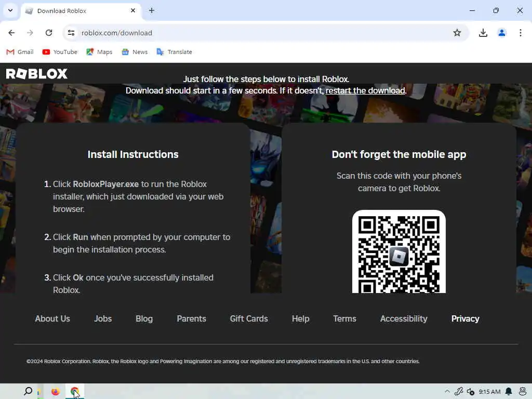Open the notifications bell in taskbar
Screen dimensions: 532x399
pos(509,392)
